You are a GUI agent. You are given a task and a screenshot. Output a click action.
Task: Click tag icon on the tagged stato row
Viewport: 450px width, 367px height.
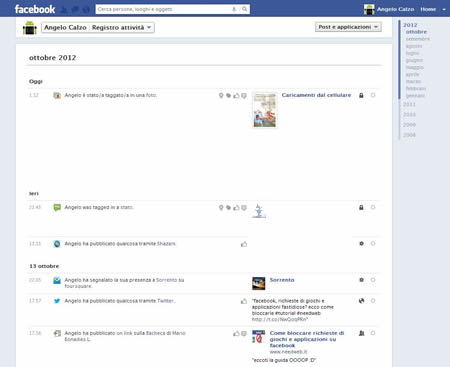click(x=229, y=208)
